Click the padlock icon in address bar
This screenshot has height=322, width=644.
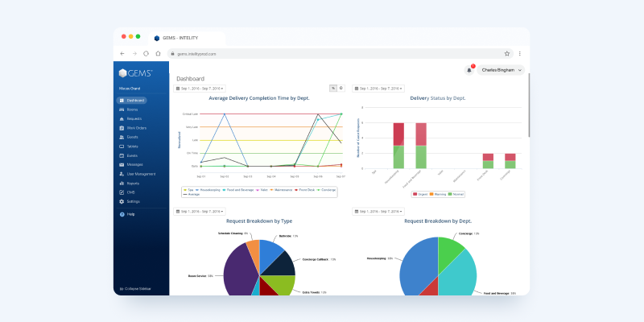(x=173, y=54)
